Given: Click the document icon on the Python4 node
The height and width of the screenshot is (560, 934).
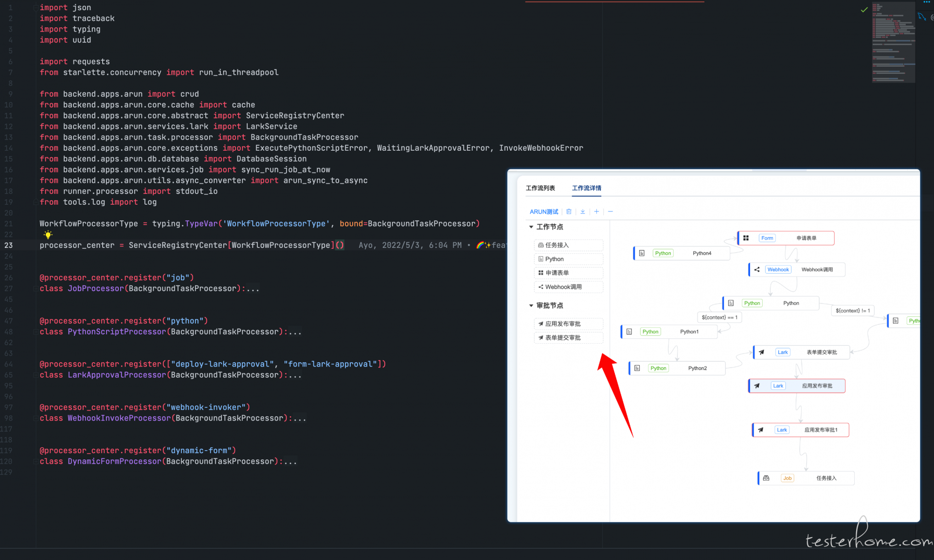Looking at the screenshot, I should point(642,253).
